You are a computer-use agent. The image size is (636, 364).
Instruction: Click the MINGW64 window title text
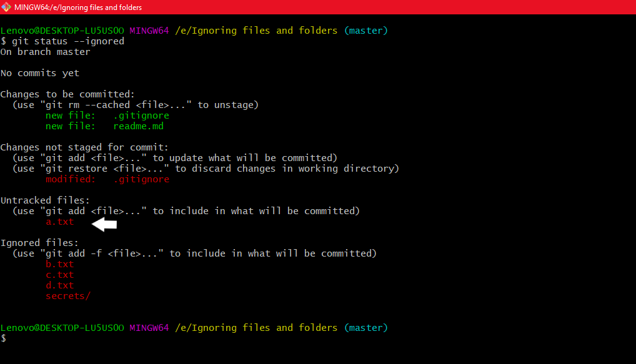[x=78, y=7]
